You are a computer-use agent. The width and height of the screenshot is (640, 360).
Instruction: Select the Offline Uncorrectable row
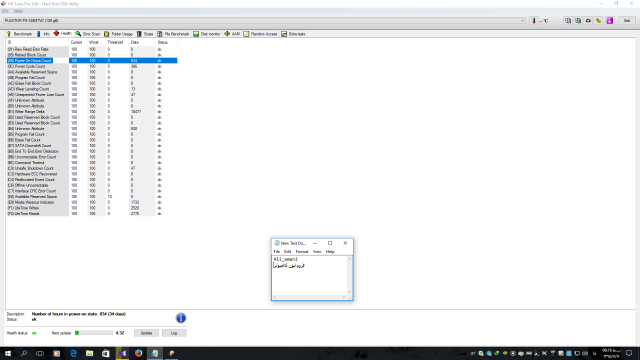[x=92, y=185]
